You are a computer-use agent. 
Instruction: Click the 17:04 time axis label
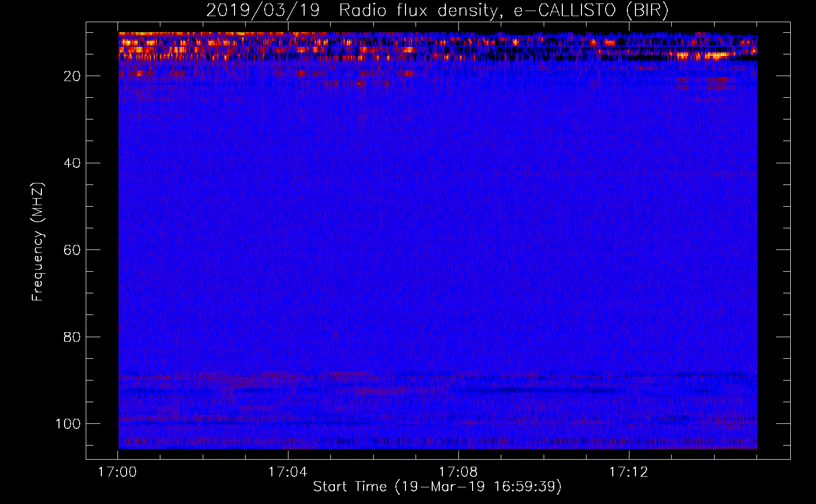[288, 472]
